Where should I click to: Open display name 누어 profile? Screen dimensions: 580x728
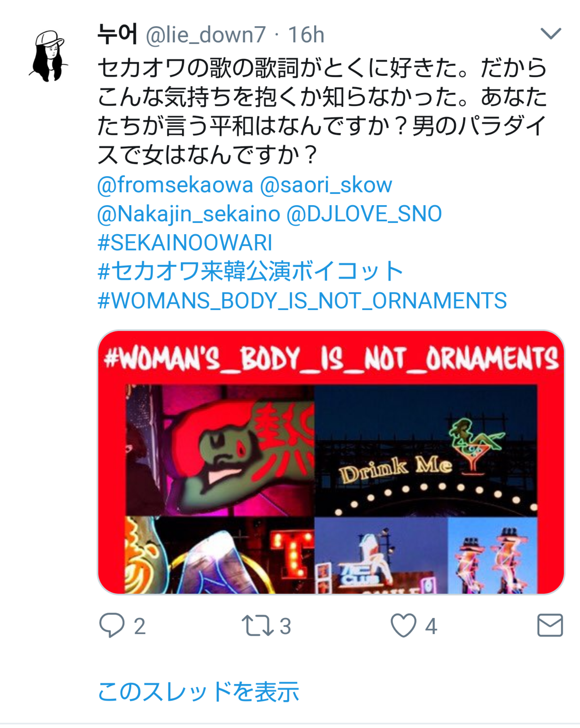[x=117, y=34]
